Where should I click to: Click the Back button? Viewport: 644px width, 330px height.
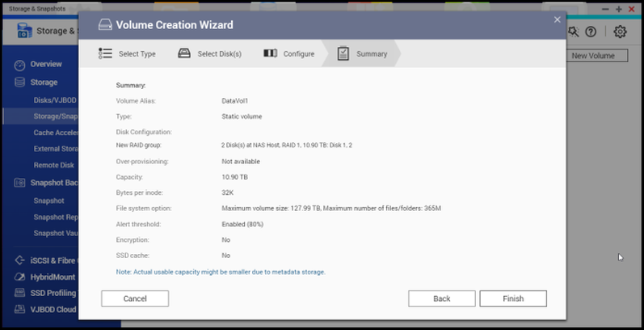pos(441,298)
